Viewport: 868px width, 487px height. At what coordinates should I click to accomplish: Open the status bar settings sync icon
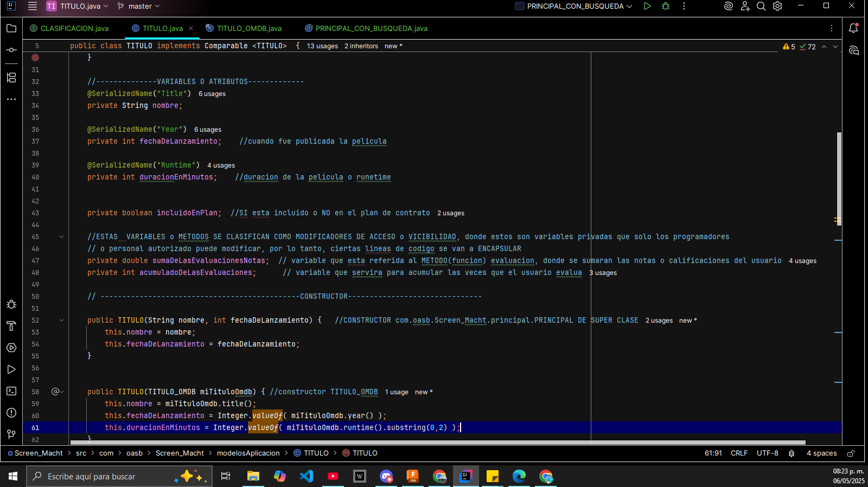[792, 453]
